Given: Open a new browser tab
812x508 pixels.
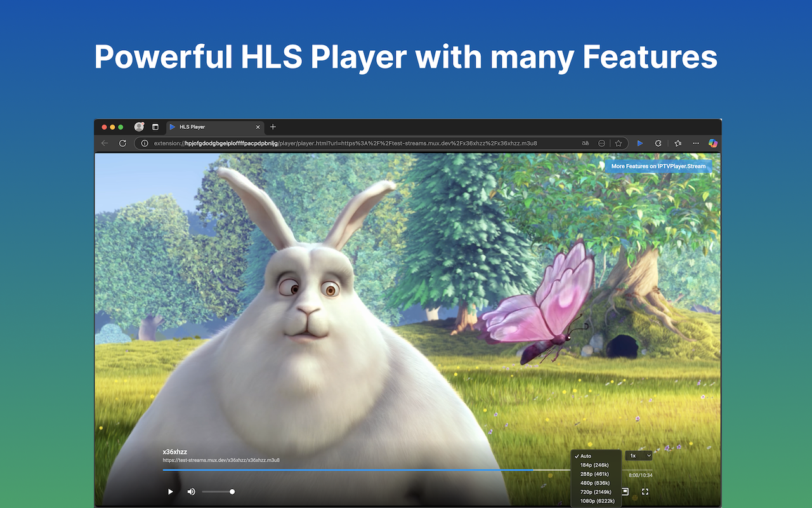Looking at the screenshot, I should pyautogui.click(x=273, y=127).
